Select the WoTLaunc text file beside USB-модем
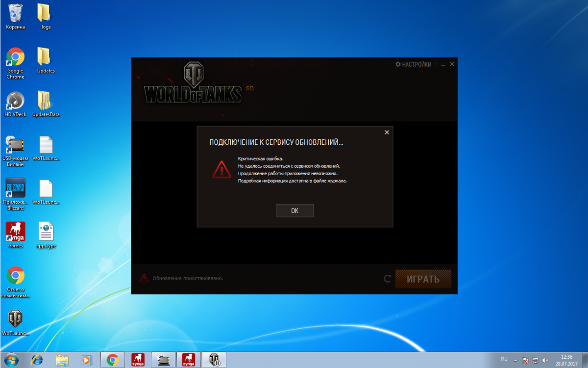The image size is (588, 368). tap(46, 148)
